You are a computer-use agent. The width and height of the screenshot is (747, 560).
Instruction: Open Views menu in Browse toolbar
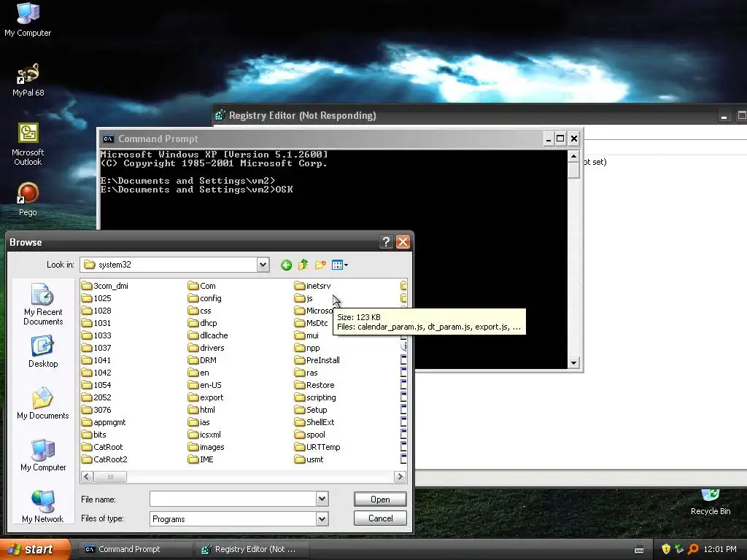tap(340, 265)
